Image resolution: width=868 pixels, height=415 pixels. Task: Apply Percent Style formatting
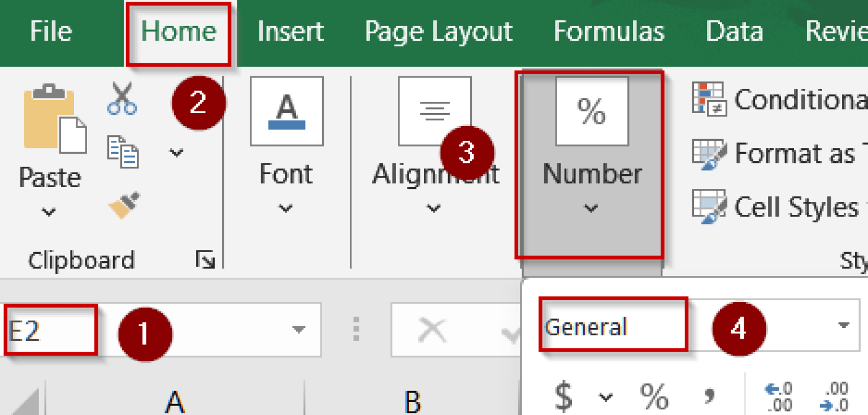(654, 396)
